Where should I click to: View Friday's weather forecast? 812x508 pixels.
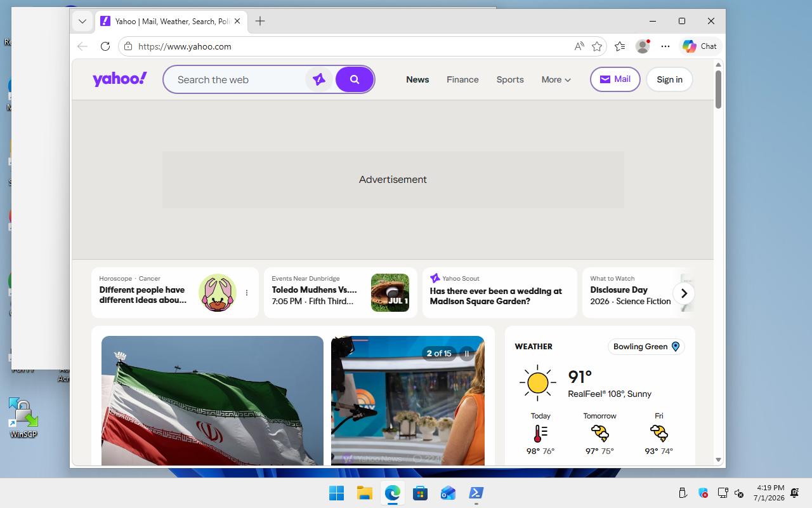coord(659,434)
